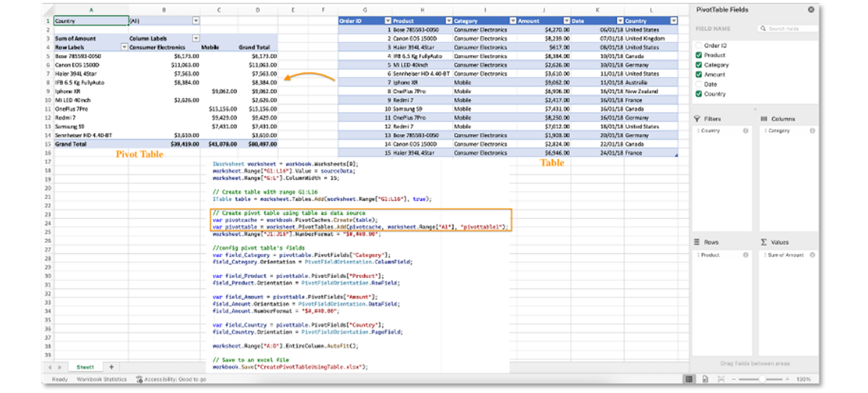This screenshot has height=393, width=868.
Task: Select column L header
Action: (651, 10)
